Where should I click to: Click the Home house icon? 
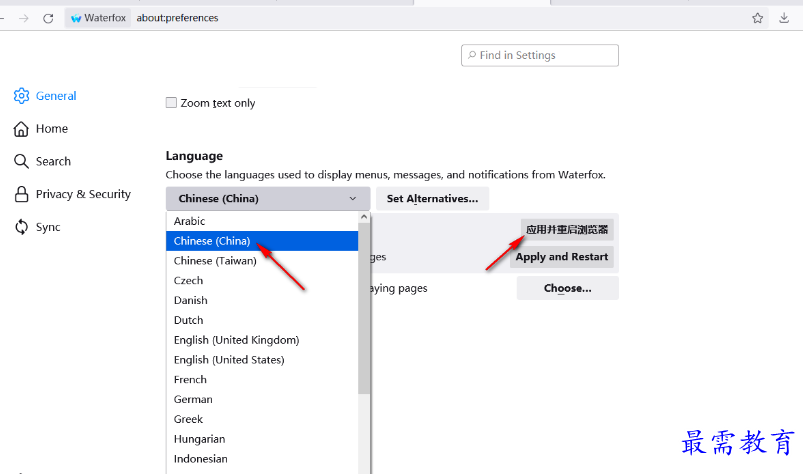coord(21,129)
